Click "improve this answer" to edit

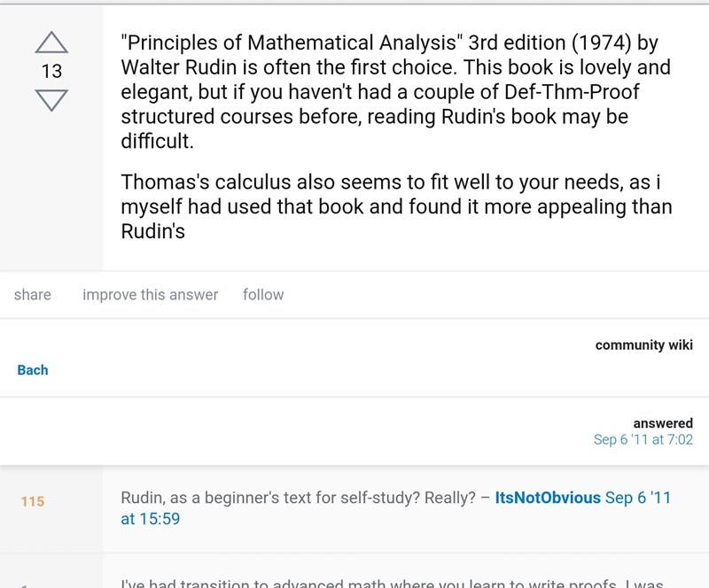[150, 295]
